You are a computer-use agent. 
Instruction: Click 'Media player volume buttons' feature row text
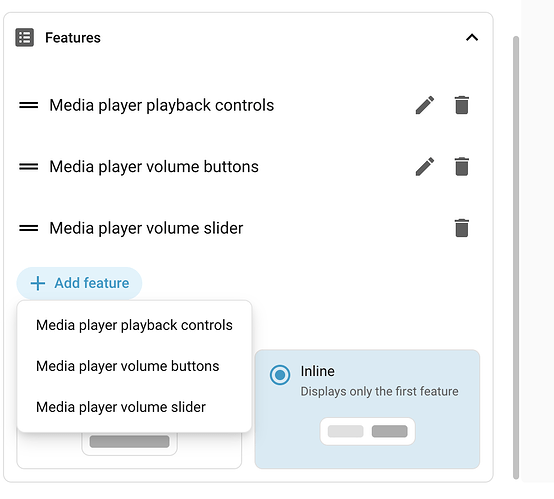pos(154,166)
